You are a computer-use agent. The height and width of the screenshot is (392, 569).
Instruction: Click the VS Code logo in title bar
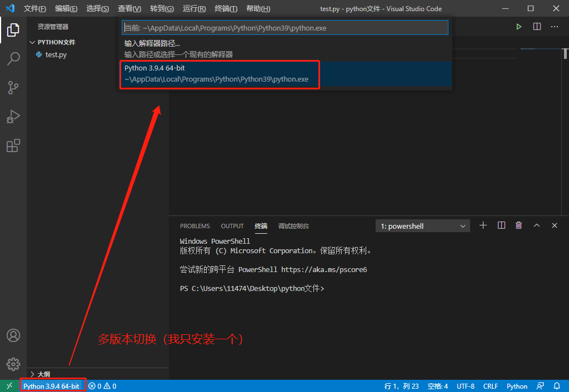click(11, 8)
